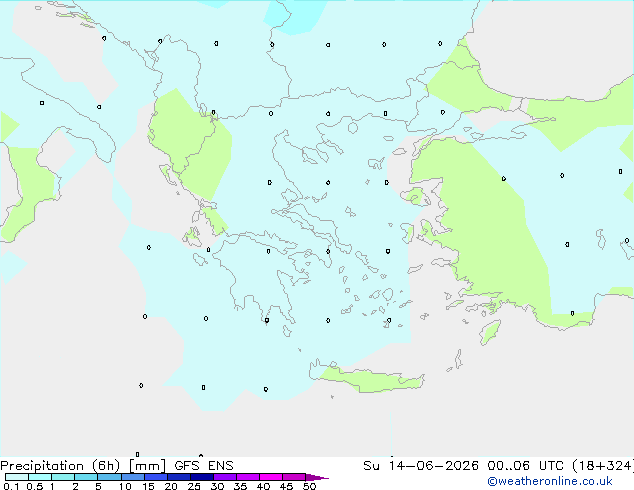Click the '15' legend scale label
Screen dimensions: 634x490
pos(148,486)
